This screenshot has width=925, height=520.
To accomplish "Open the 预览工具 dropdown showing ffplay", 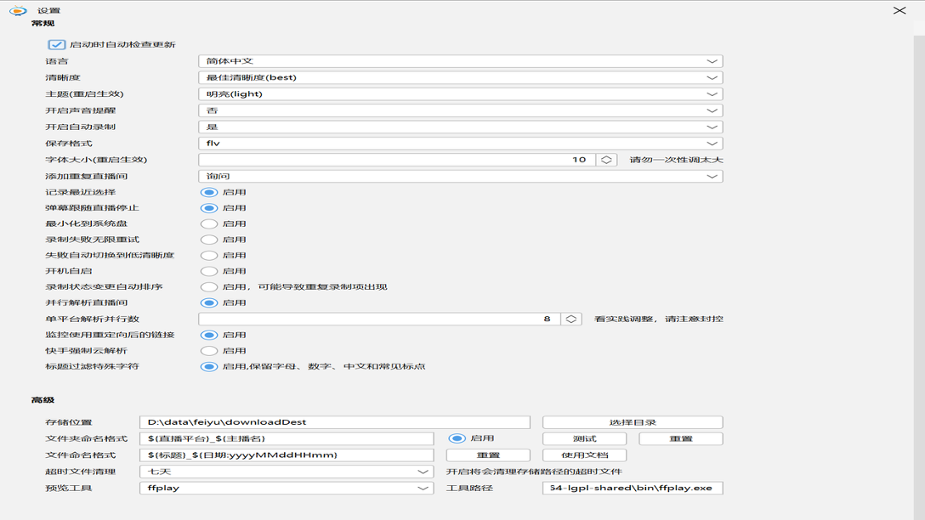I will click(286, 488).
